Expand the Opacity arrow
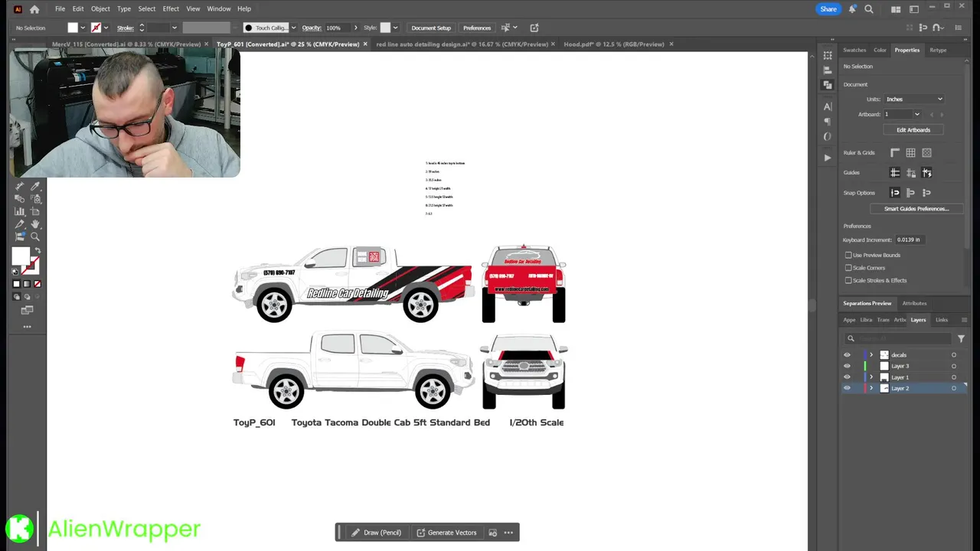Screen dimensions: 980x551 coord(355,28)
